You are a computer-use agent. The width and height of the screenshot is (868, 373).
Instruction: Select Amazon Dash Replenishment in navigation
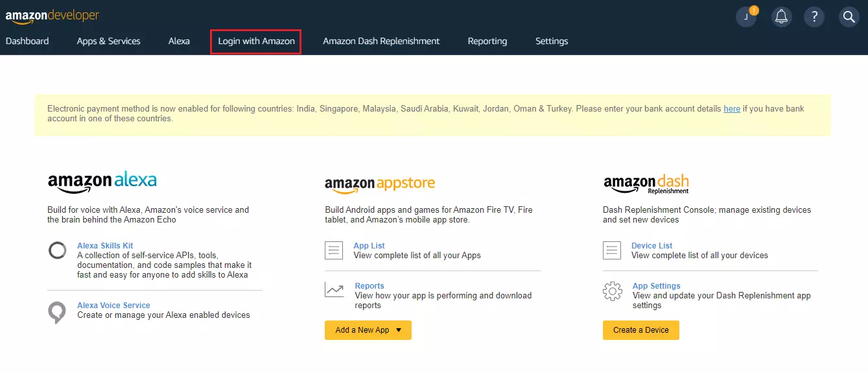[x=381, y=41]
